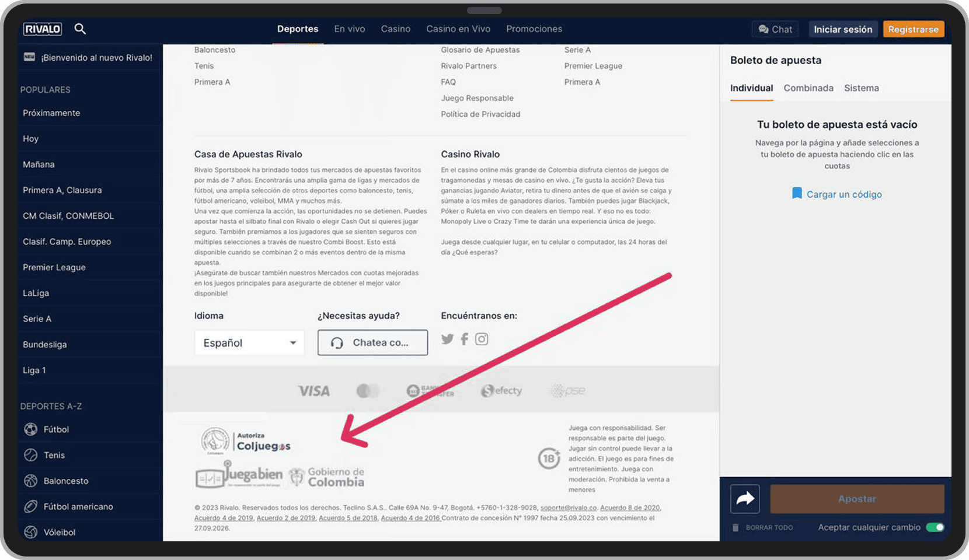Screen dimensions: 969x560
Task: Open Política de Privacidad link
Action: tap(480, 114)
